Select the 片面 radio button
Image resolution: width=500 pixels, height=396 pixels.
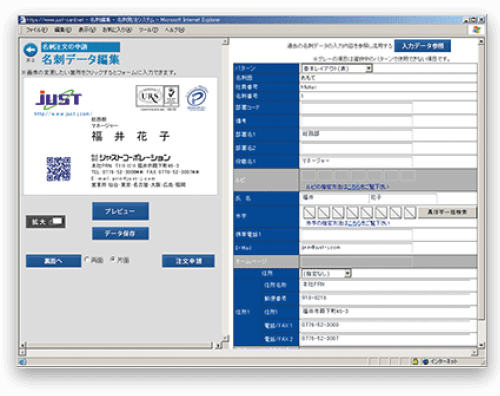pyautogui.click(x=113, y=259)
